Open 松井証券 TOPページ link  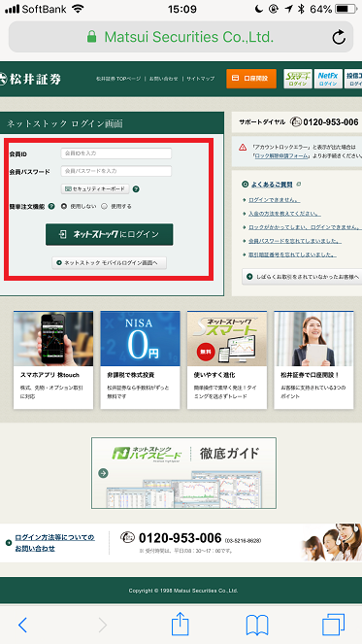[118, 79]
